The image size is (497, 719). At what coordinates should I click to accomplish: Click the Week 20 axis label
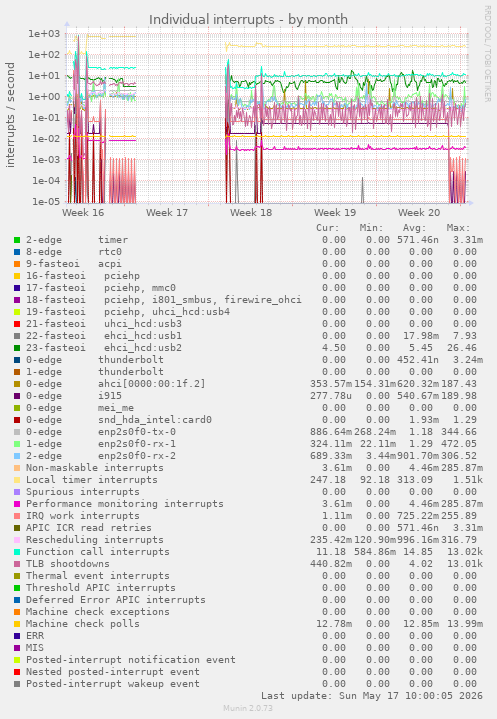coord(419,213)
